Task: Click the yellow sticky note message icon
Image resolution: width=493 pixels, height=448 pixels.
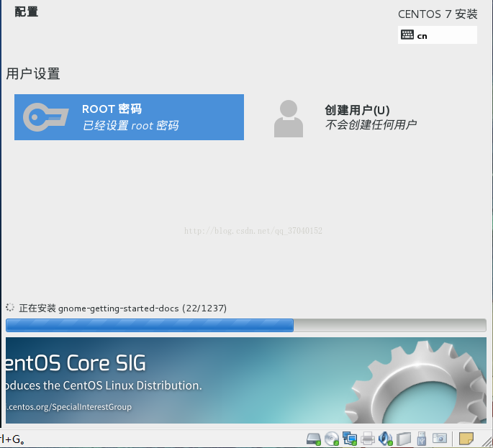Action: (x=466, y=439)
